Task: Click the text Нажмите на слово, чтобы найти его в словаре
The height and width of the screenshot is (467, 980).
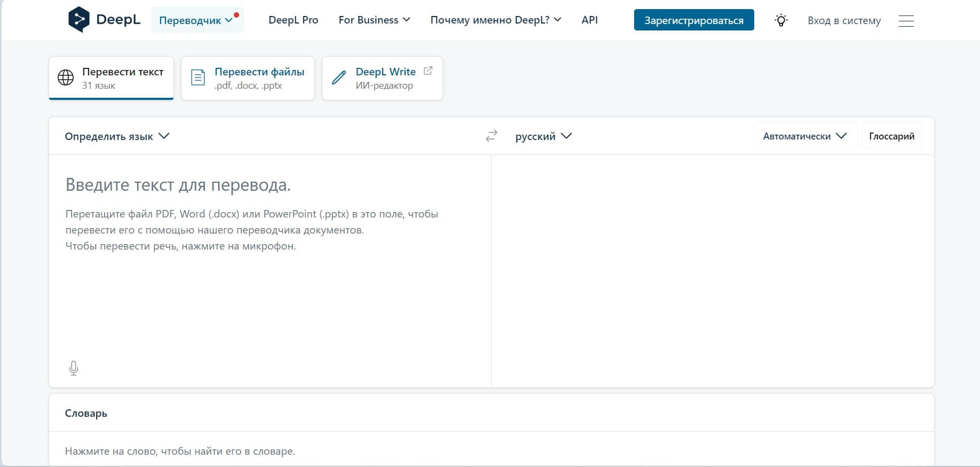Action: point(180,451)
